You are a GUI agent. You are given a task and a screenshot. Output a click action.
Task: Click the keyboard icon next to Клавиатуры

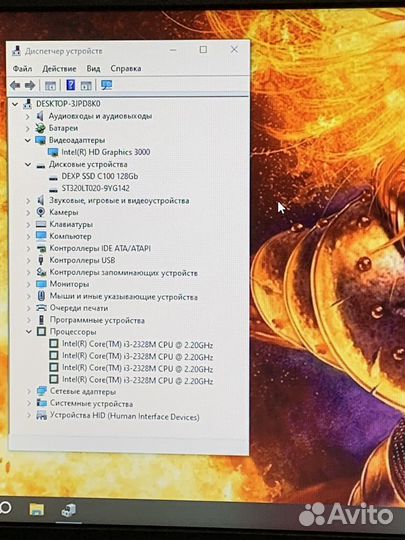click(41, 225)
